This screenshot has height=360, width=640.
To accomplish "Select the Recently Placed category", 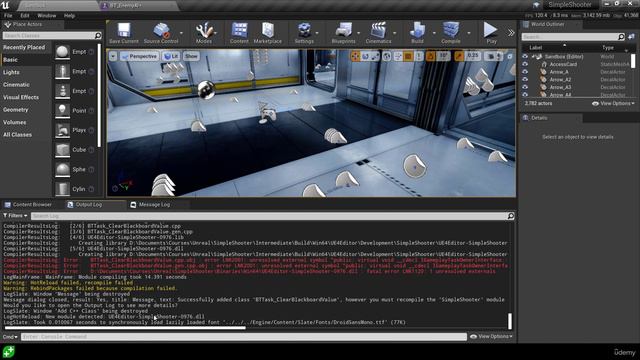I will coord(24,47).
